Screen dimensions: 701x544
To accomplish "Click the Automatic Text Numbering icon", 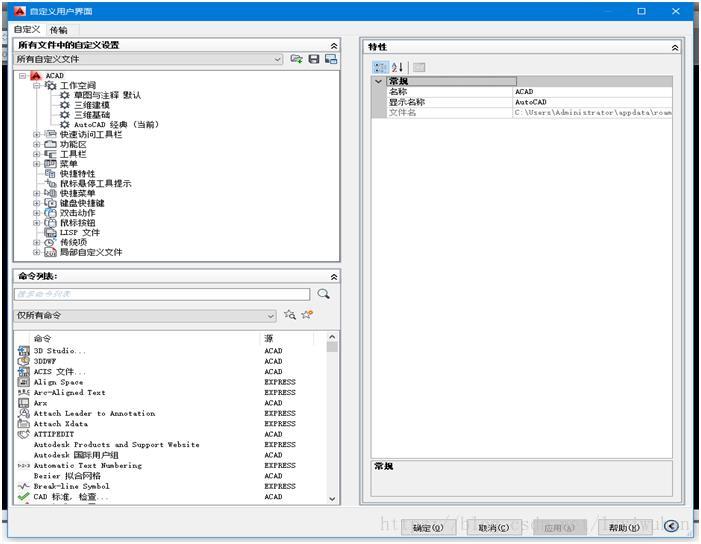I will 23,465.
